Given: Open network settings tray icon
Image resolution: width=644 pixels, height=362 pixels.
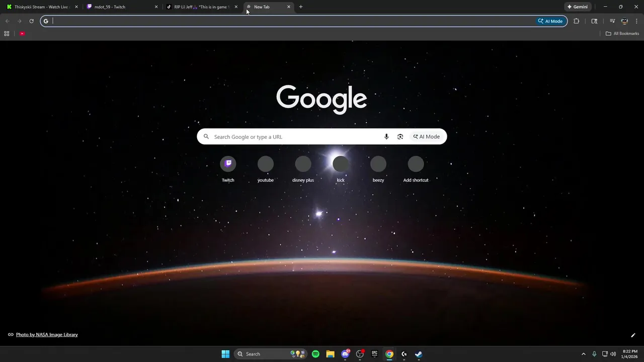Looking at the screenshot, I should point(605,354).
